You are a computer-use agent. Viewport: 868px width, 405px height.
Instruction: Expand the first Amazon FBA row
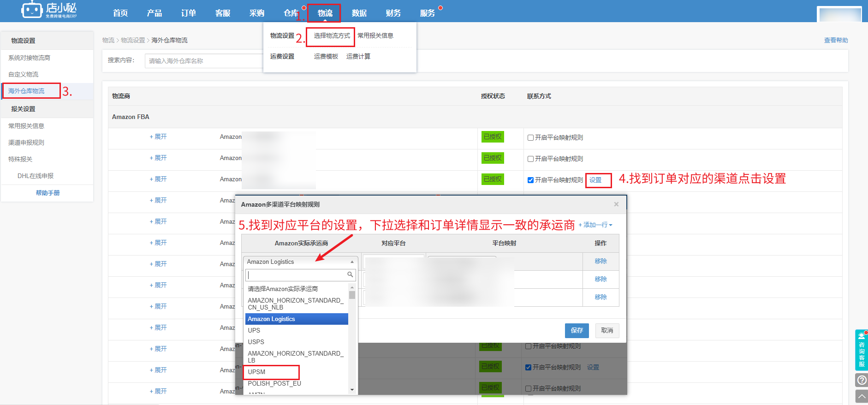158,137
